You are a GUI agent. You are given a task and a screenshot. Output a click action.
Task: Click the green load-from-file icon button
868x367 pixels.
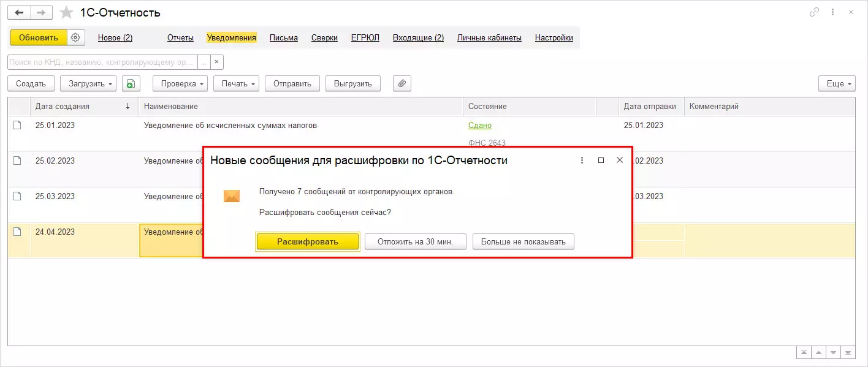click(131, 83)
